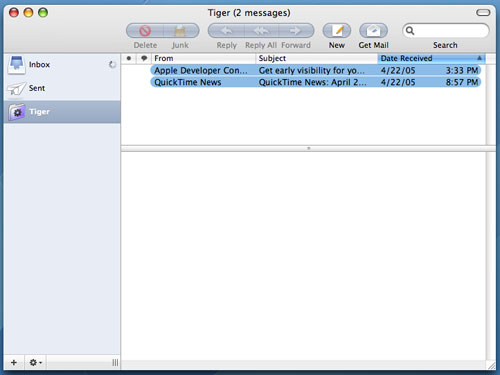Click the 4/22/05 date on QuickTime row

click(398, 82)
